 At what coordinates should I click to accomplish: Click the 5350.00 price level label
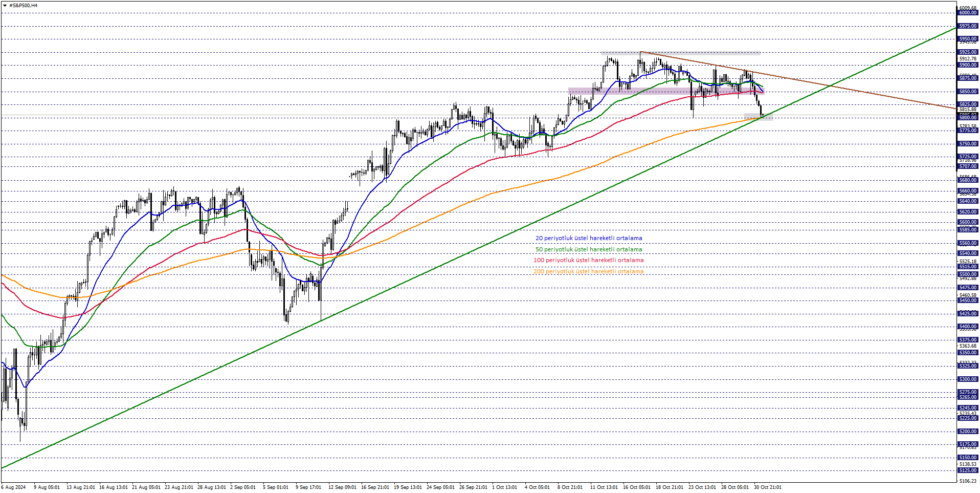[x=968, y=353]
